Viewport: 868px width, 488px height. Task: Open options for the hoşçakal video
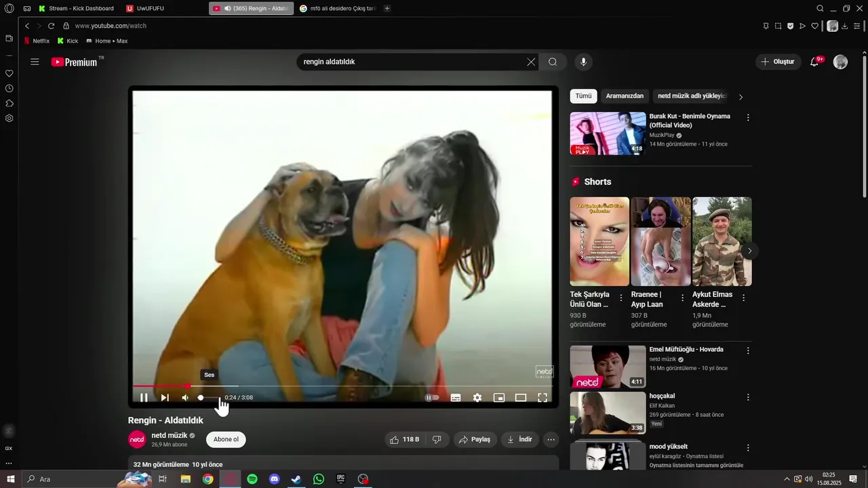pyautogui.click(x=748, y=397)
